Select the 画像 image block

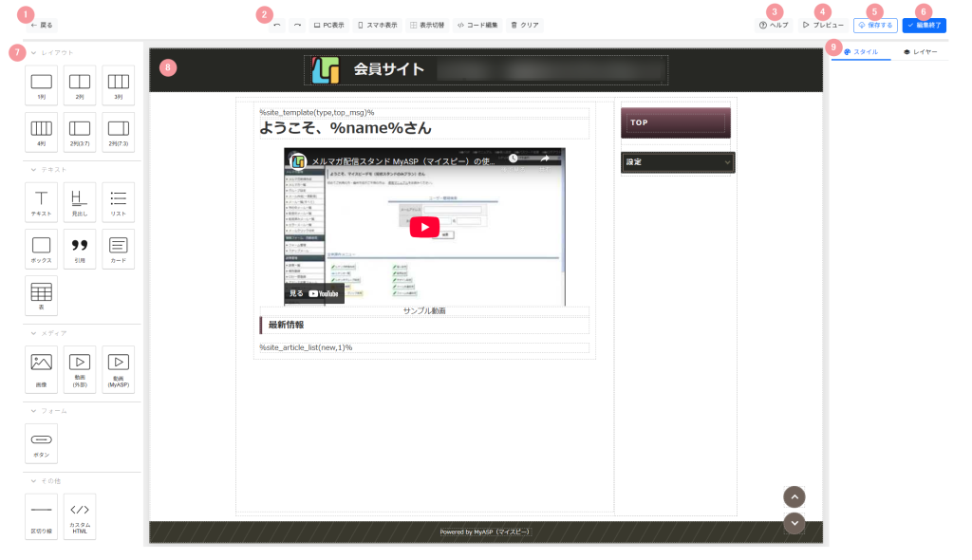click(x=41, y=369)
